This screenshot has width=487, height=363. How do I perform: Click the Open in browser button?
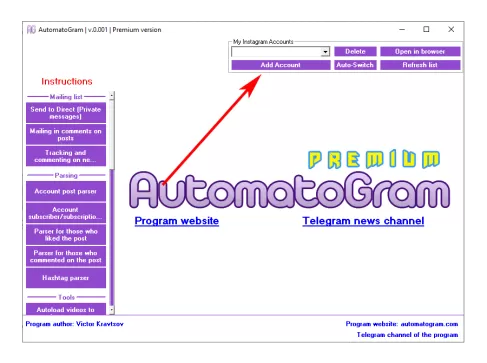[420, 51]
